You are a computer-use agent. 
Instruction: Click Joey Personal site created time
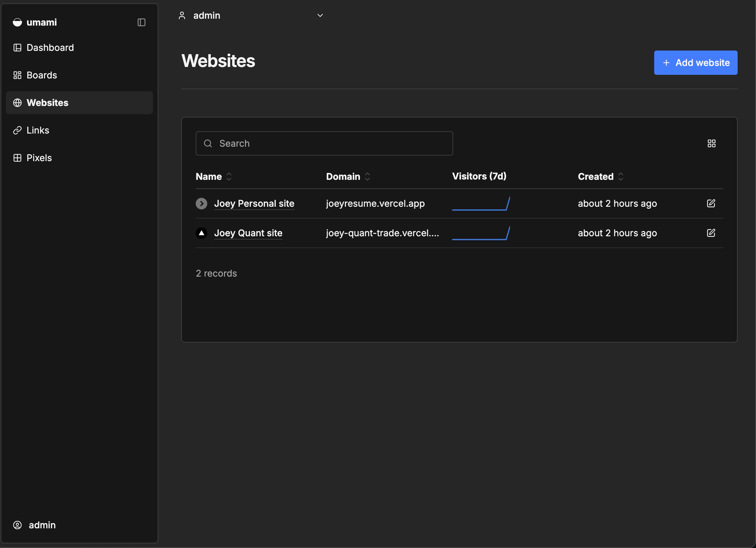tap(617, 203)
